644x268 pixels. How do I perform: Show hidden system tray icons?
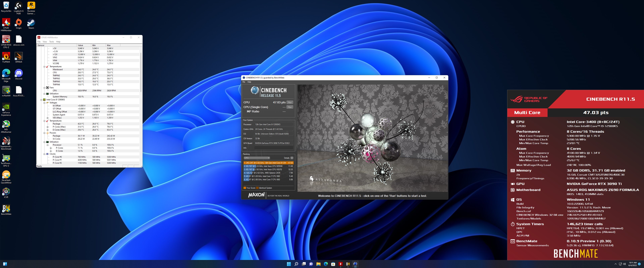pyautogui.click(x=615, y=264)
